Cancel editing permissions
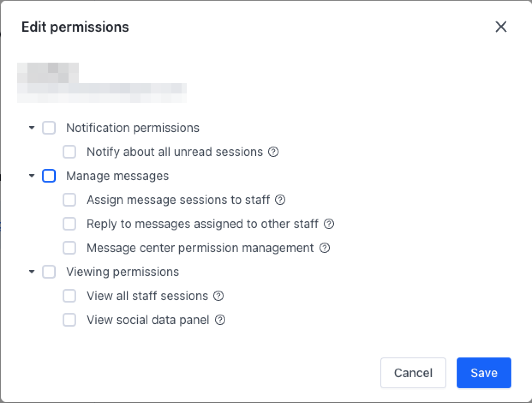 413,373
